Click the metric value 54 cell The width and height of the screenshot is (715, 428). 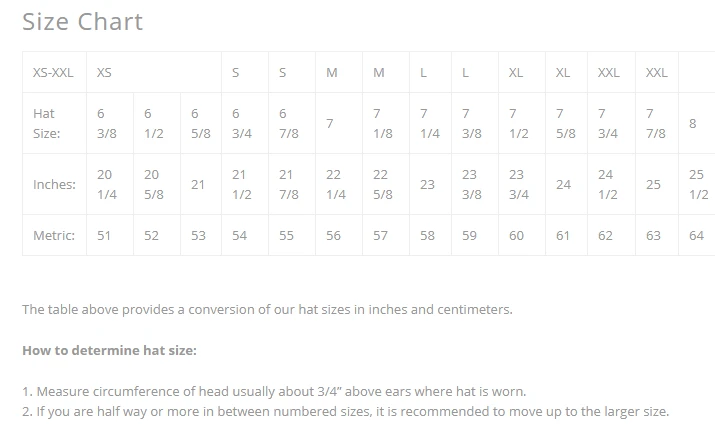tap(239, 236)
